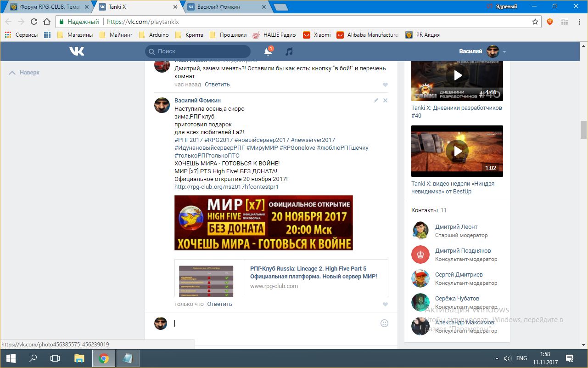
Task: Open the VK logo home link
Action: pos(77,51)
